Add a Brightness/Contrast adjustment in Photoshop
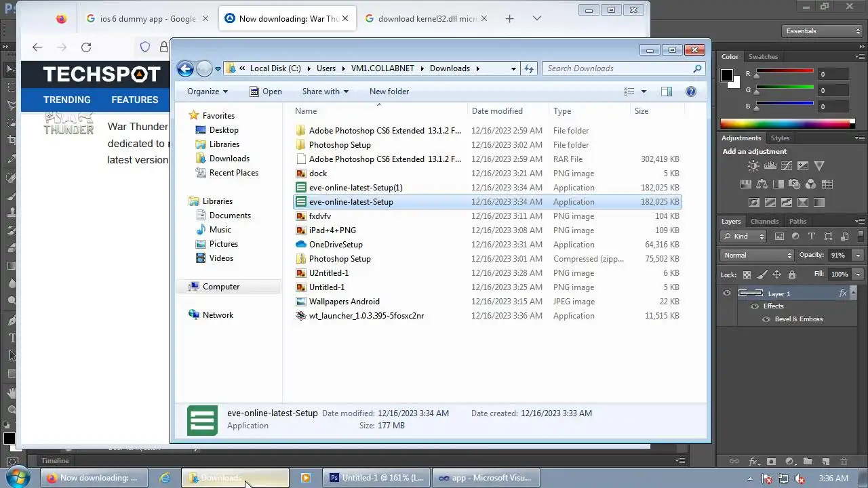The width and height of the screenshot is (868, 488). click(x=753, y=166)
